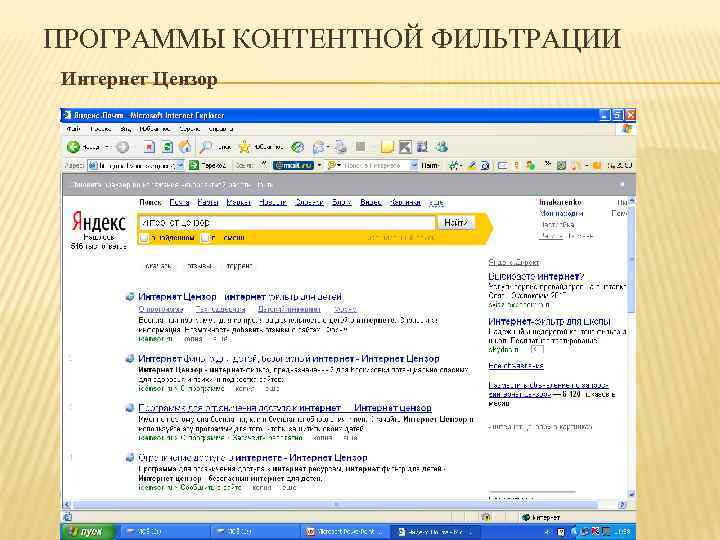Click the Search magnifier toolbar icon
720x540 pixels.
click(x=205, y=147)
